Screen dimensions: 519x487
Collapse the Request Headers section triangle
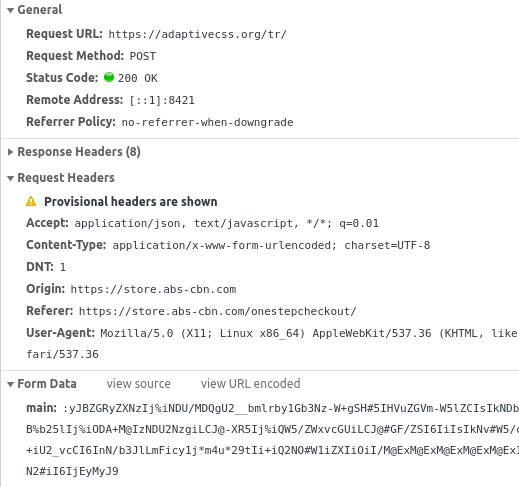(10, 178)
